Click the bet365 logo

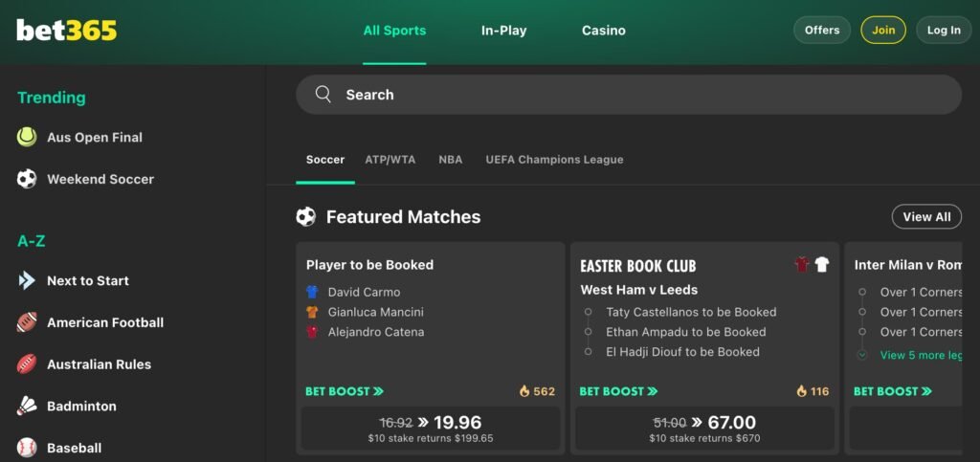[x=66, y=30]
